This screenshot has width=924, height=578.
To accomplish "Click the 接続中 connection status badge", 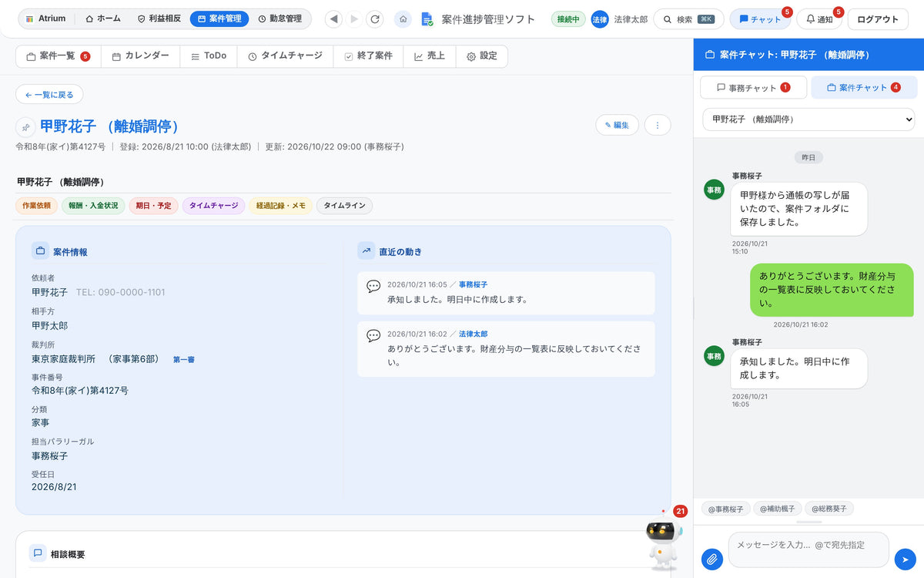I will (568, 19).
